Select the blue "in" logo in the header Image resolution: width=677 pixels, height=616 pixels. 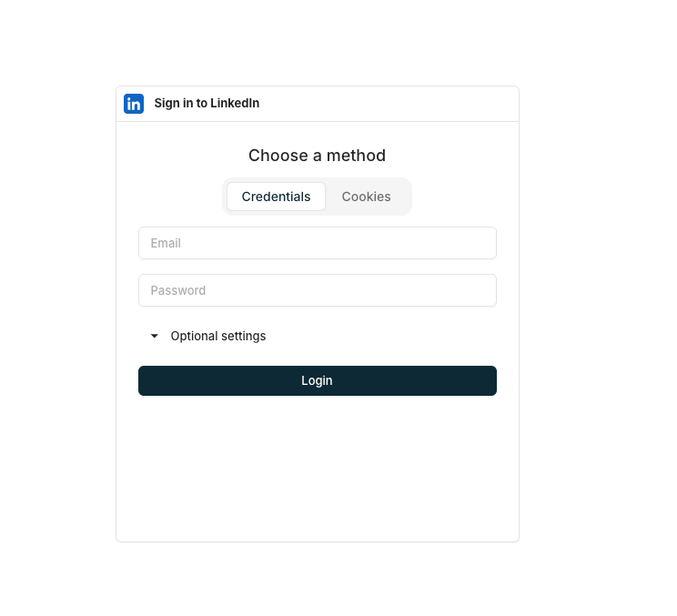134,104
